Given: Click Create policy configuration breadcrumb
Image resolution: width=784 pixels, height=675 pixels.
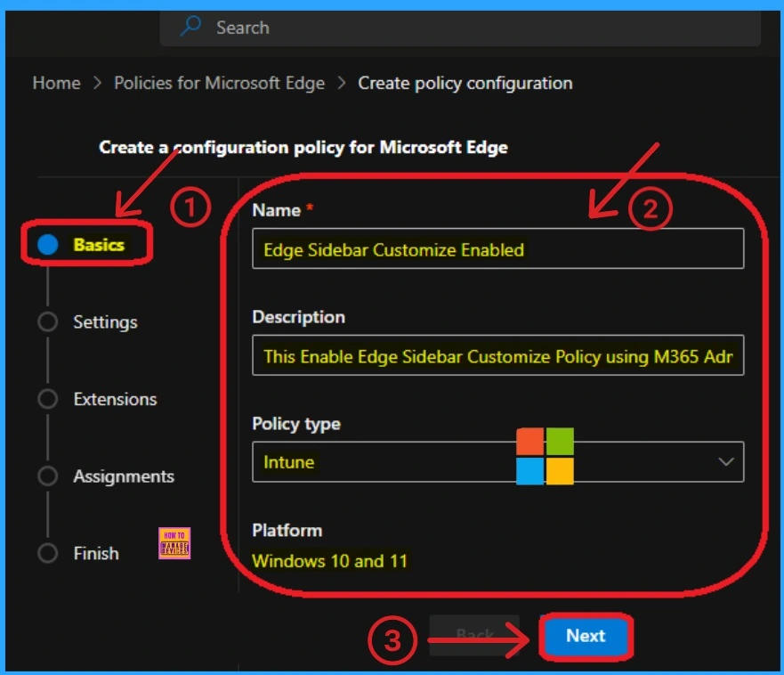Looking at the screenshot, I should tap(465, 83).
